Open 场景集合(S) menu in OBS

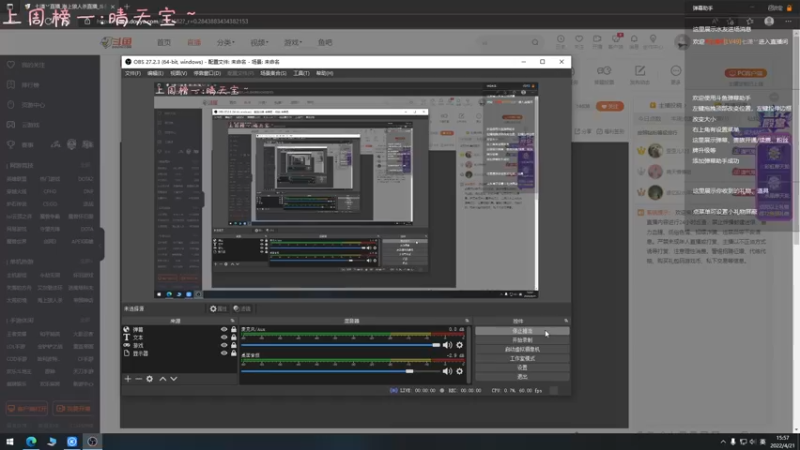tap(273, 73)
